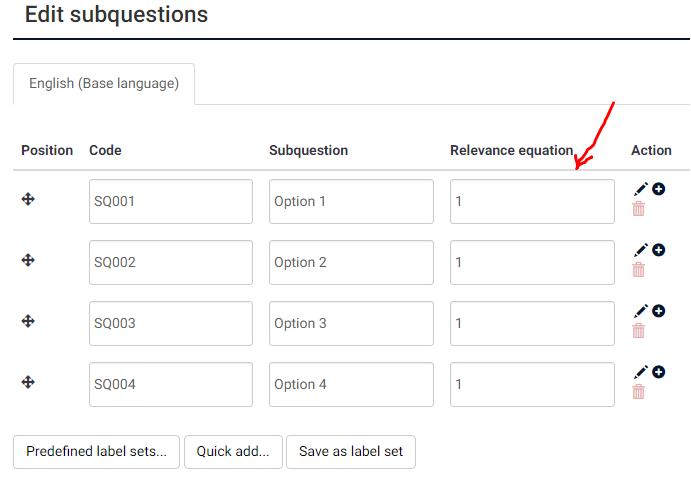This screenshot has height=480, width=691.
Task: Click the move handle beside SQ003
Action: tap(29, 321)
